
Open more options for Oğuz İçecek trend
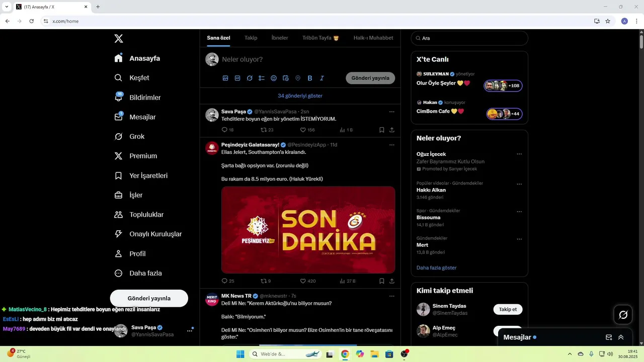tap(519, 154)
